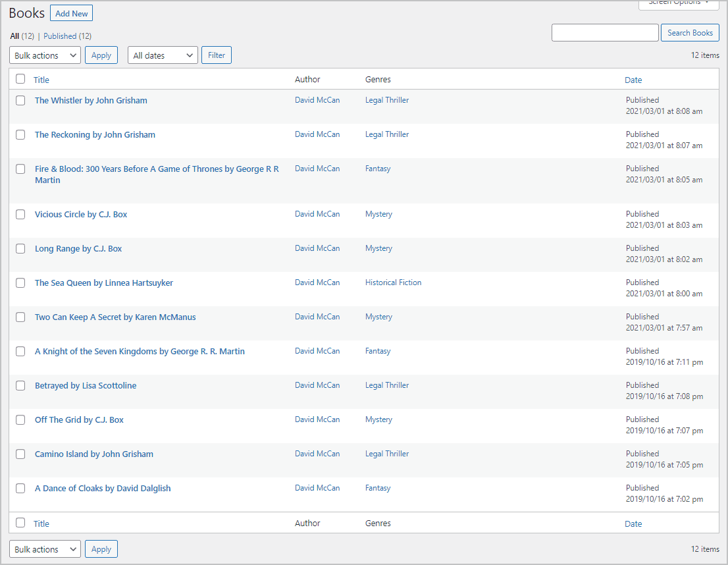Filter books by Legal Thriller genre
The height and width of the screenshot is (565, 728).
tap(386, 99)
